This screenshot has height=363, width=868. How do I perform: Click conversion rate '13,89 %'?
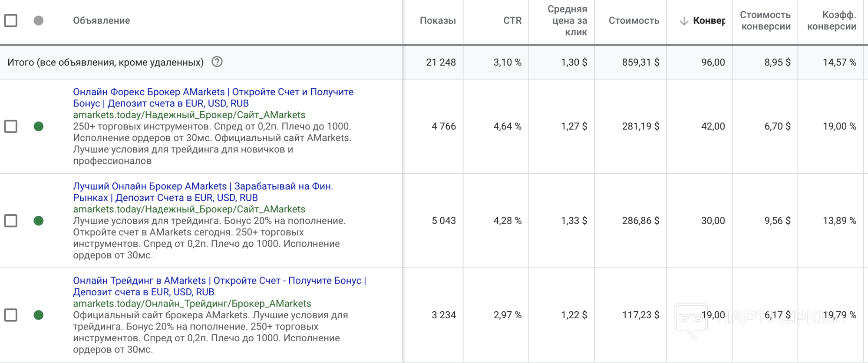pos(839,221)
